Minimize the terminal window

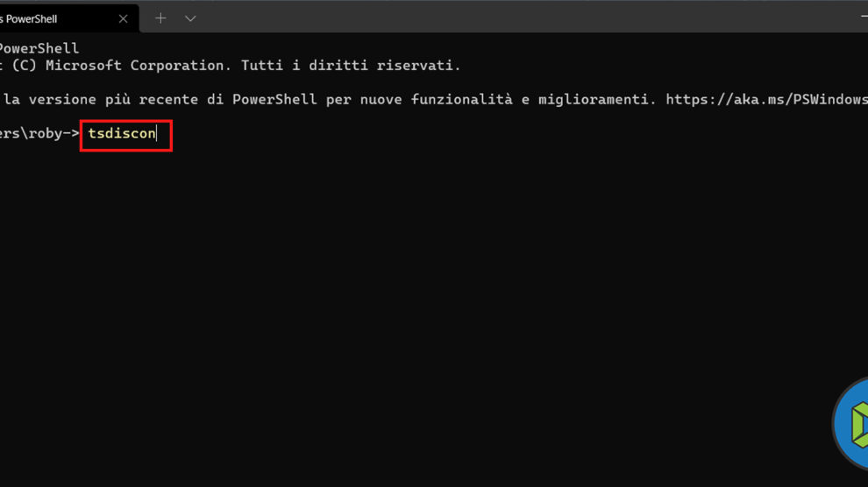point(864,18)
